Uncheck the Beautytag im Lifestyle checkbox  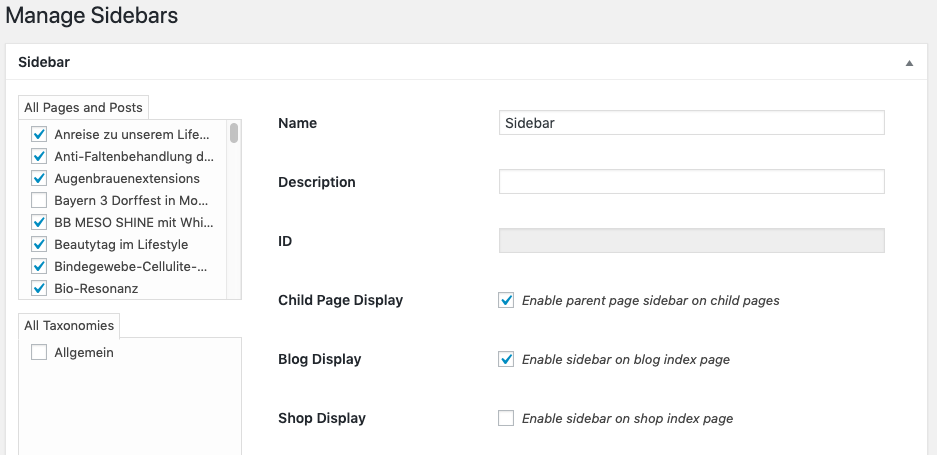point(39,245)
